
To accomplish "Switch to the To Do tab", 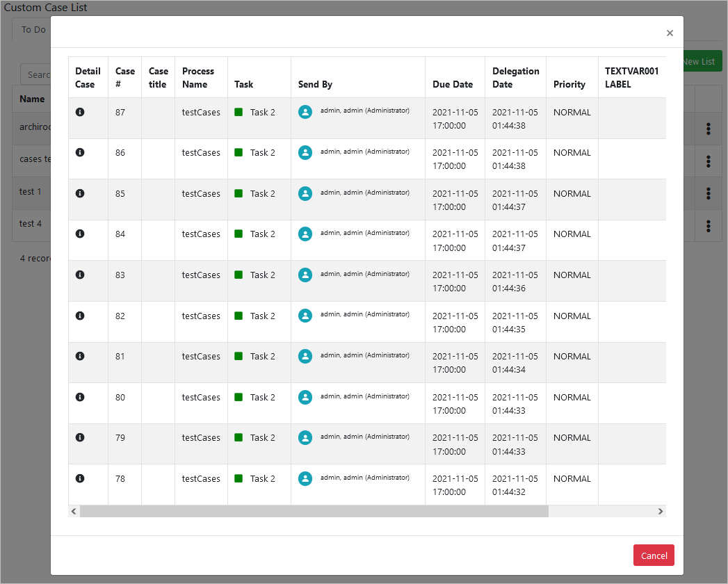I will pos(33,30).
